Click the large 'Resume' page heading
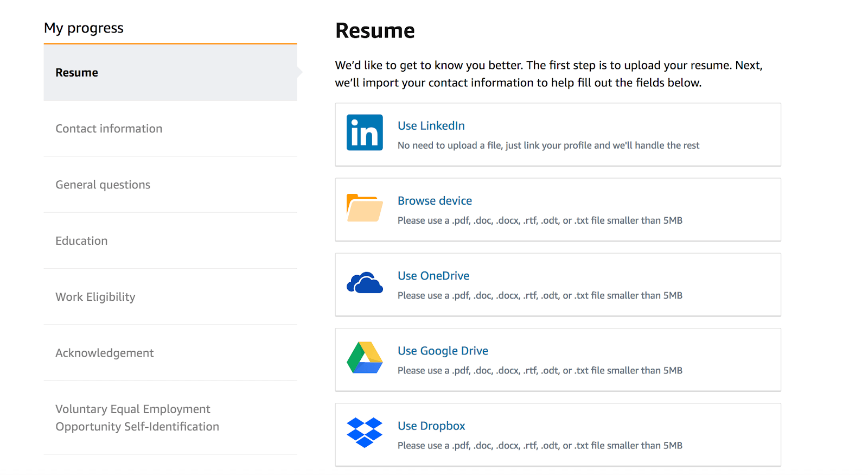The width and height of the screenshot is (868, 475). pyautogui.click(x=375, y=31)
